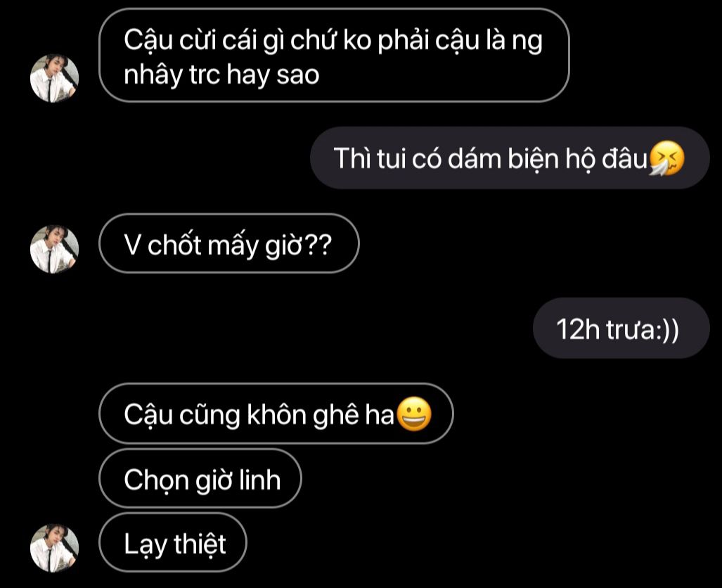Tap the "Chọn giờ linh" message bubble
722x588 pixels.
[200, 478]
